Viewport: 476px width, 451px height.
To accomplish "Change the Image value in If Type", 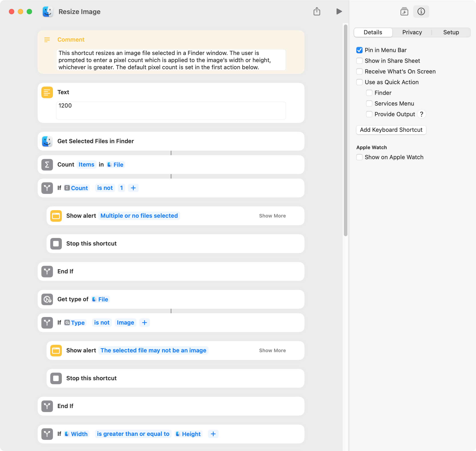I will point(126,323).
